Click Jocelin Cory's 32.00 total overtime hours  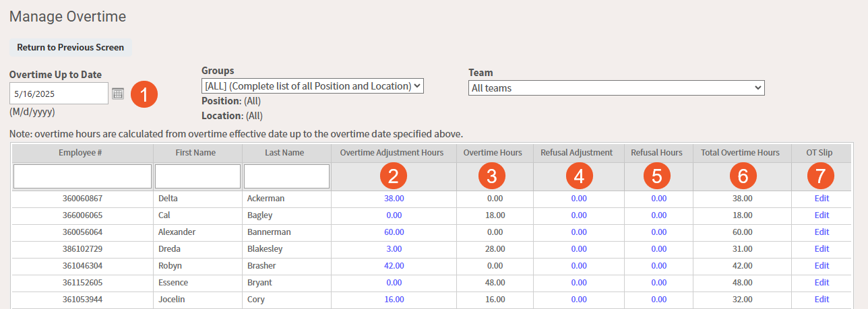coord(743,300)
